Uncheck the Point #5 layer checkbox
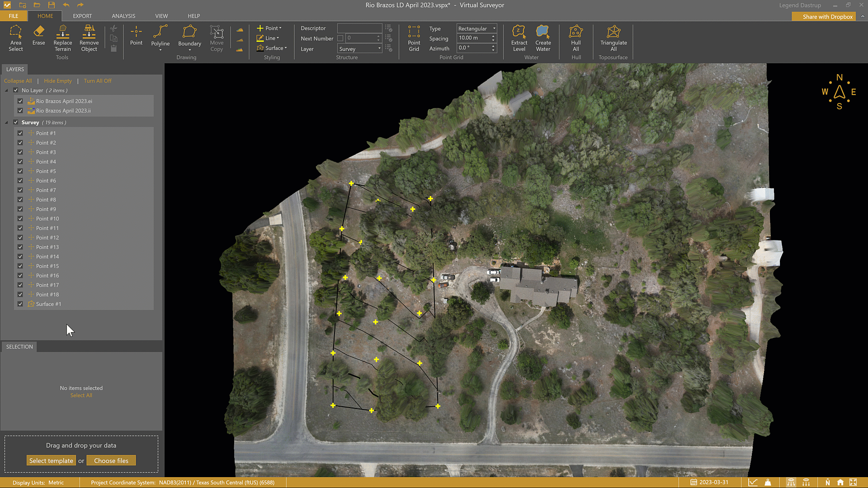The image size is (868, 488). 20,171
